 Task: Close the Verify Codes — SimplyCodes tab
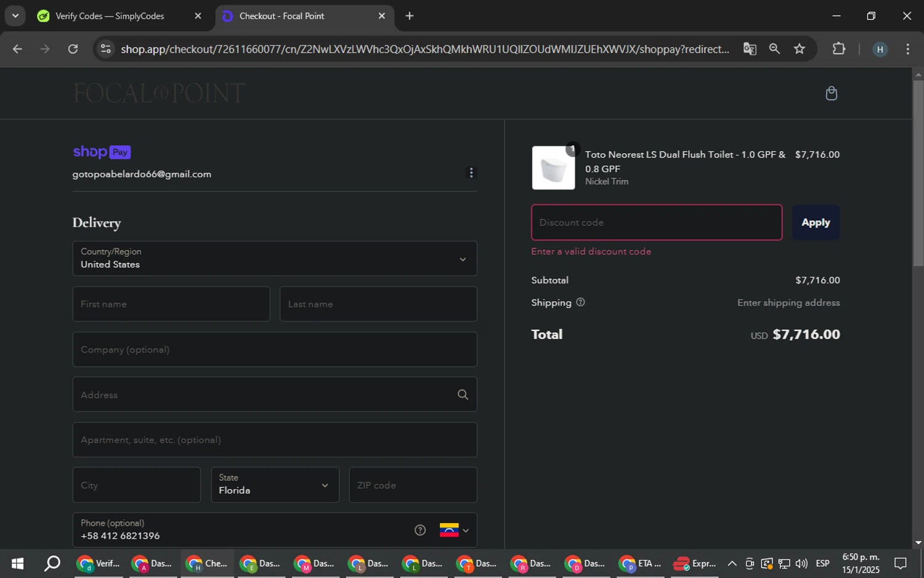pos(198,16)
